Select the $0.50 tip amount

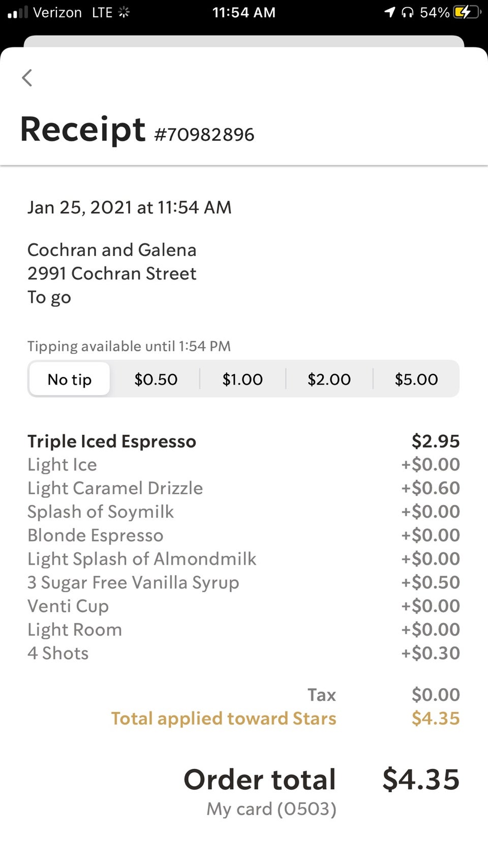point(156,379)
